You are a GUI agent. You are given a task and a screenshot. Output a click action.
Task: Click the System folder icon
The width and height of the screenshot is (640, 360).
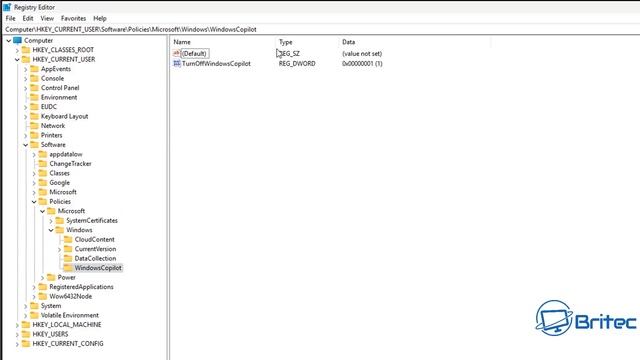tap(35, 306)
